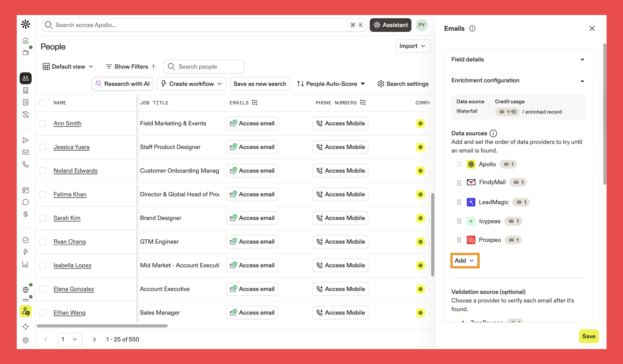Viewport: 623px width, 364px height.
Task: Open the Add data source dropdown
Action: pyautogui.click(x=464, y=260)
